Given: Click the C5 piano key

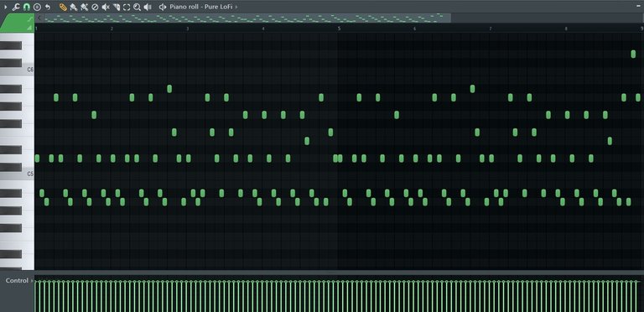Looking at the screenshot, I should (17, 174).
